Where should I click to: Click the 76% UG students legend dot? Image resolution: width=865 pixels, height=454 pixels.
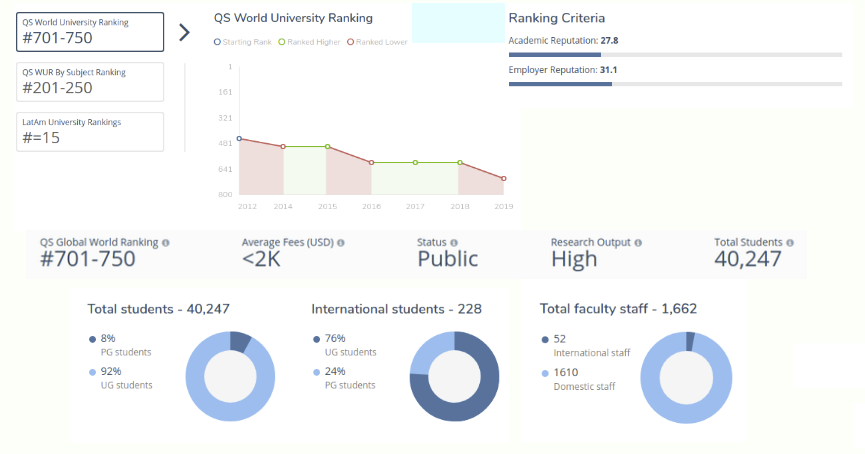click(317, 339)
